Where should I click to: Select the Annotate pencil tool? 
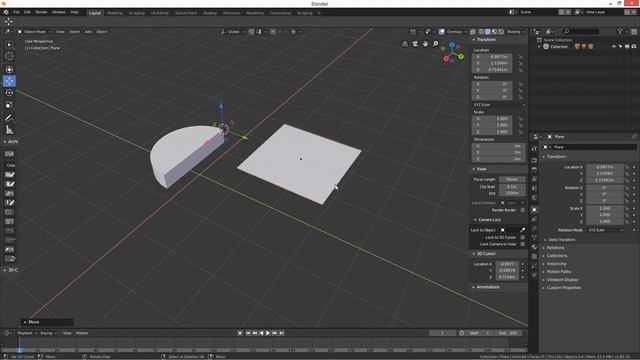[x=9, y=118]
